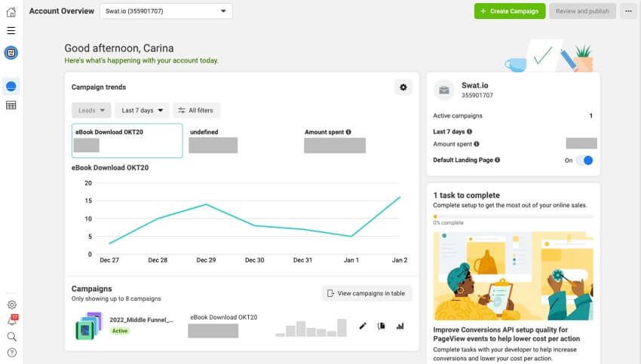The width and height of the screenshot is (641, 364).
Task: Edit the campaign using the pencil icon
Action: click(x=363, y=326)
